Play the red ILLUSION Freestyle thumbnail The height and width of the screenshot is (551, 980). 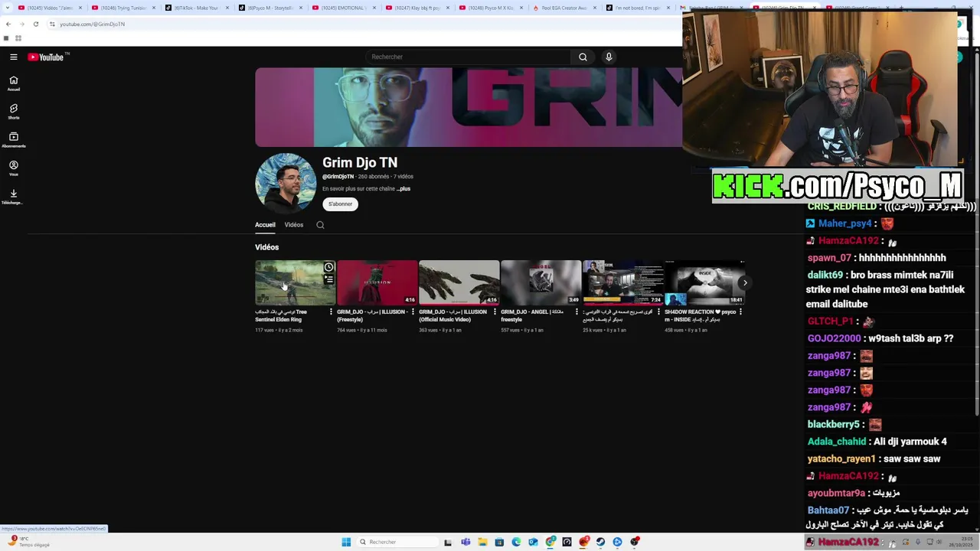377,282
